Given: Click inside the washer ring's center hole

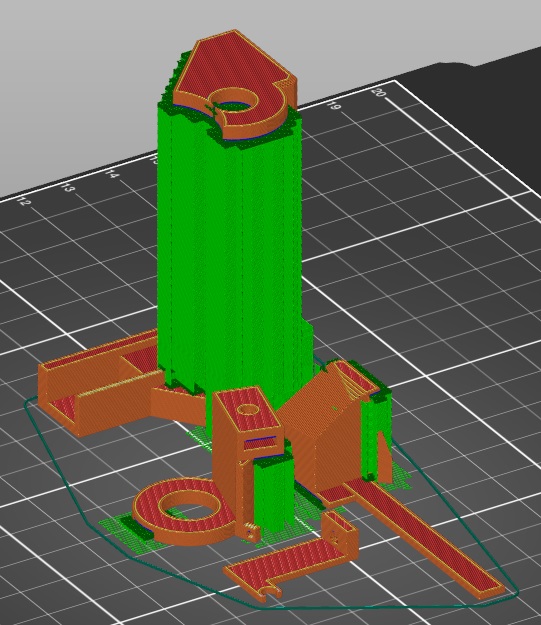Looking at the screenshot, I should pos(187,505).
